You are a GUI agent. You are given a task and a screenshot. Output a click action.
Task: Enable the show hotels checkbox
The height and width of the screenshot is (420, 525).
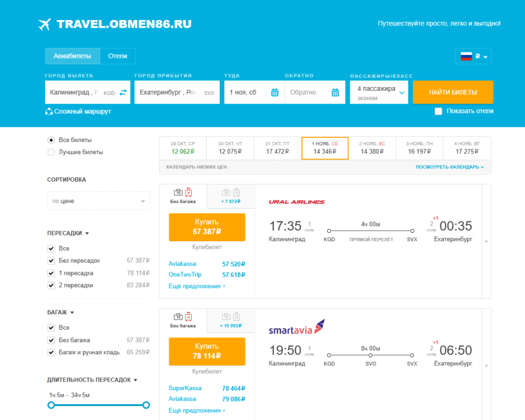coord(438,111)
